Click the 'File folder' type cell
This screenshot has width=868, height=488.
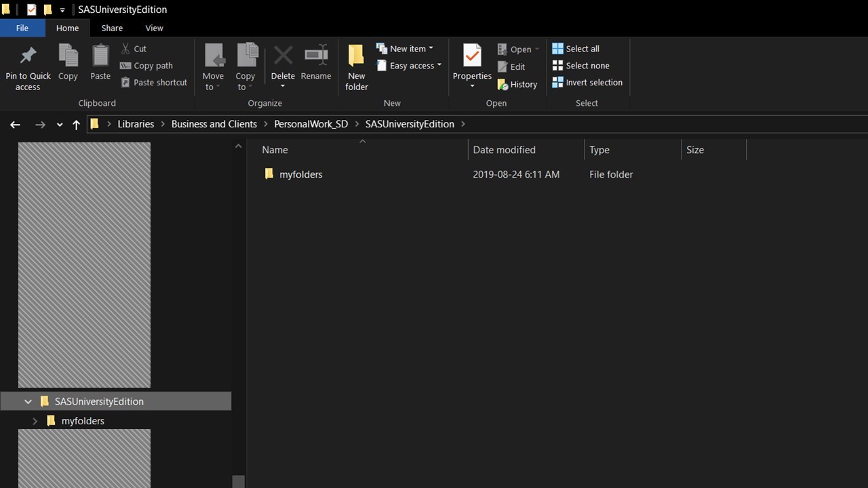tap(611, 174)
